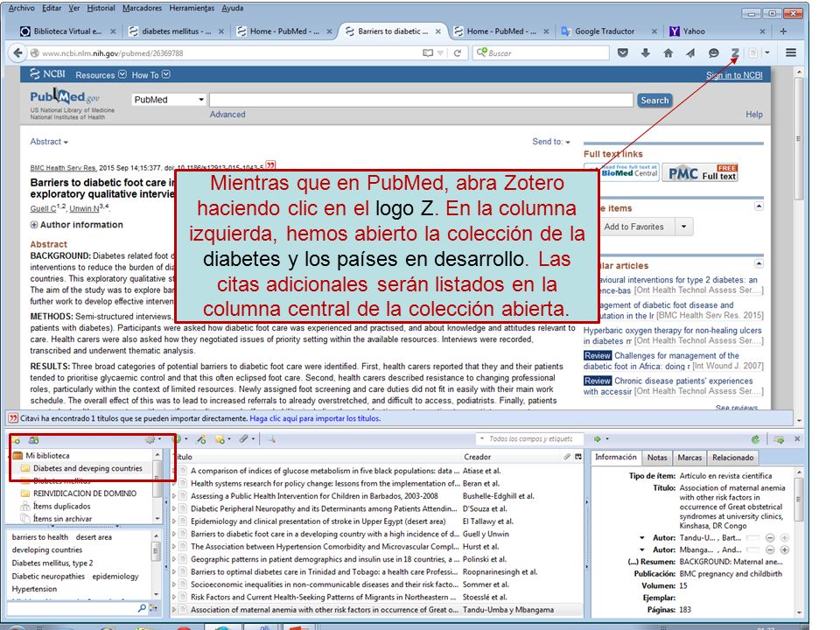840x630 pixels.
Task: Select Ítems duplicados in library tree
Action: point(61,507)
